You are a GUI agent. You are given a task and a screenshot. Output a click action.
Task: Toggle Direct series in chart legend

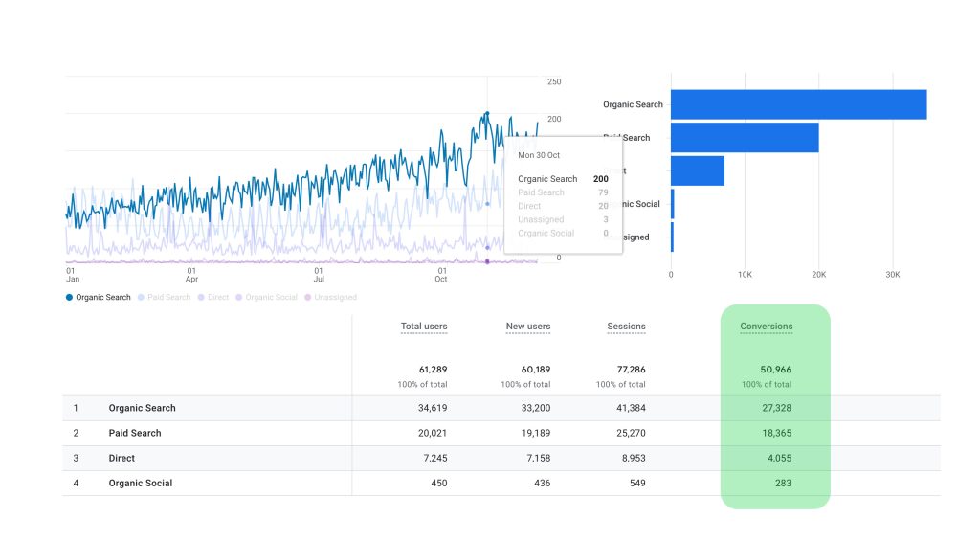pos(213,297)
